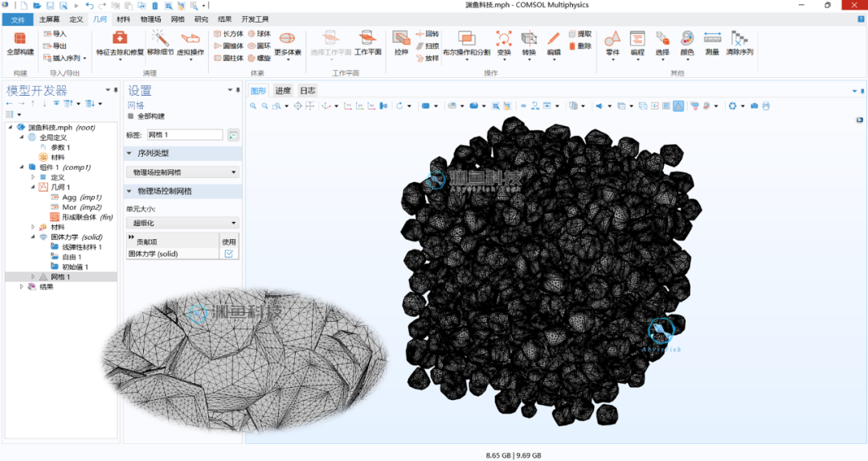The height and width of the screenshot is (461, 868).
Task: Click 全部构建 in the settings panel
Action: [x=146, y=117]
